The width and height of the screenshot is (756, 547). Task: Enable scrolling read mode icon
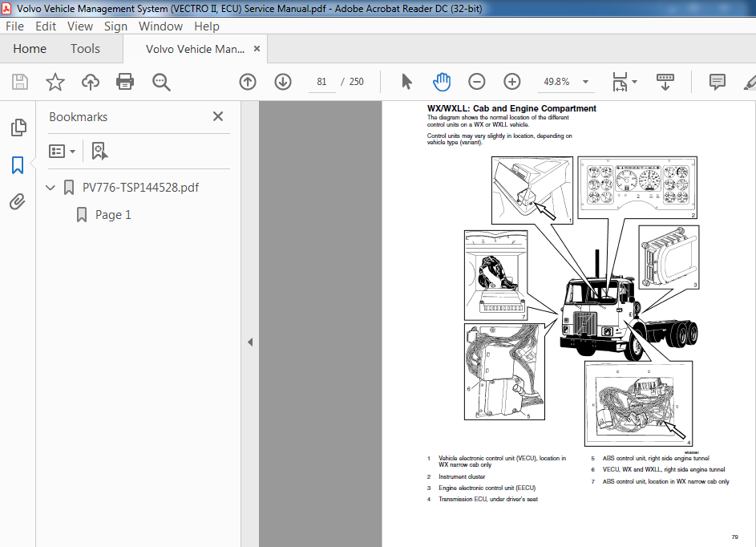[x=665, y=82]
